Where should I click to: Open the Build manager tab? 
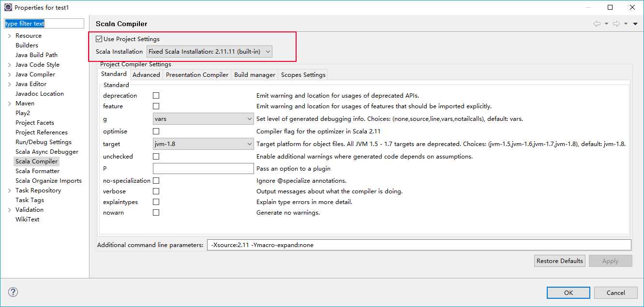[255, 75]
